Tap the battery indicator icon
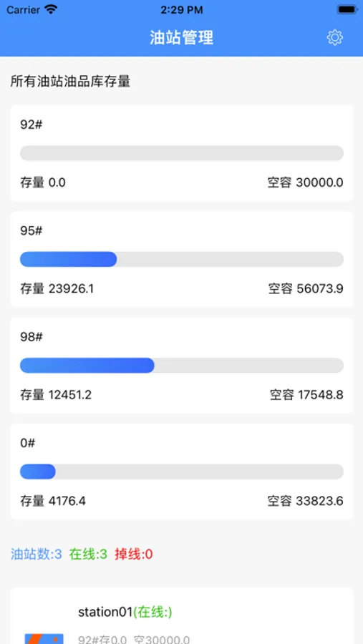This screenshot has height=644, width=363. pos(347,10)
